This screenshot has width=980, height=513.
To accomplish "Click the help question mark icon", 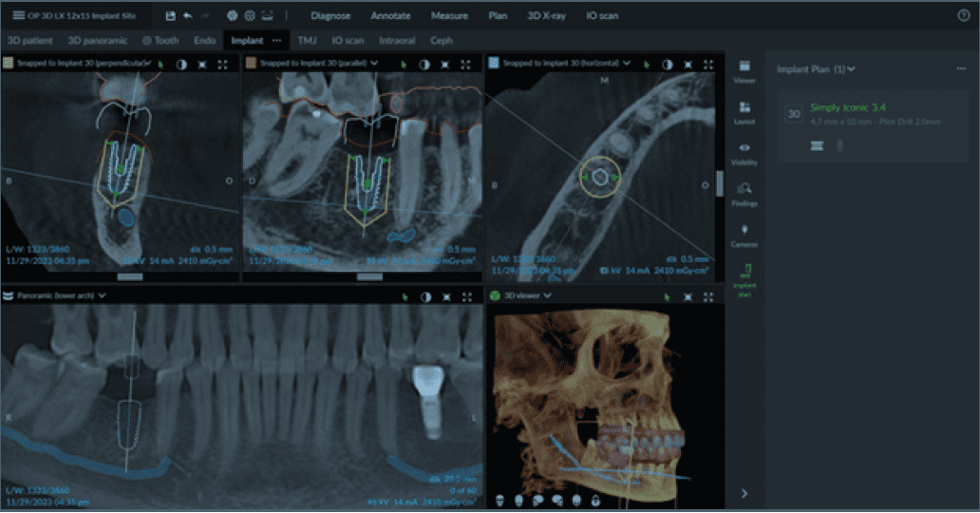I will point(963,16).
